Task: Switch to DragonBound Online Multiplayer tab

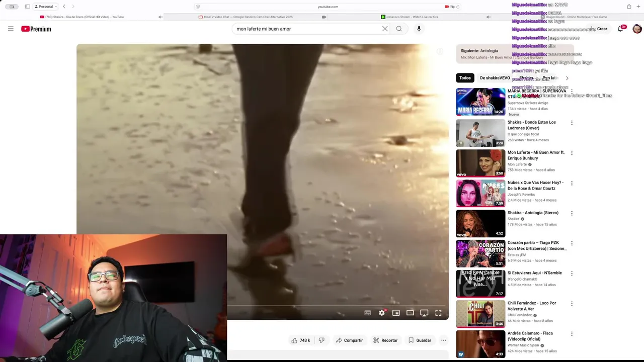Action: click(x=574, y=17)
